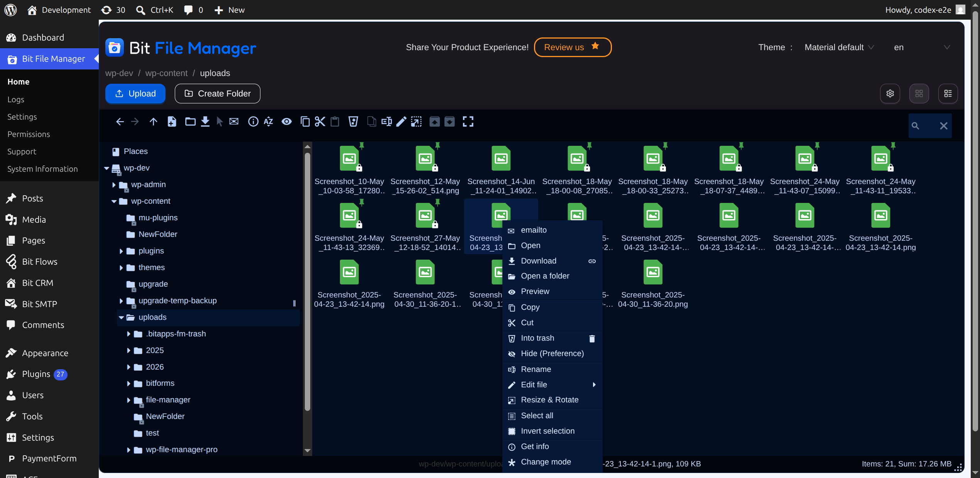Click the WordPress logo in admin bar
The image size is (980, 478).
click(10, 10)
